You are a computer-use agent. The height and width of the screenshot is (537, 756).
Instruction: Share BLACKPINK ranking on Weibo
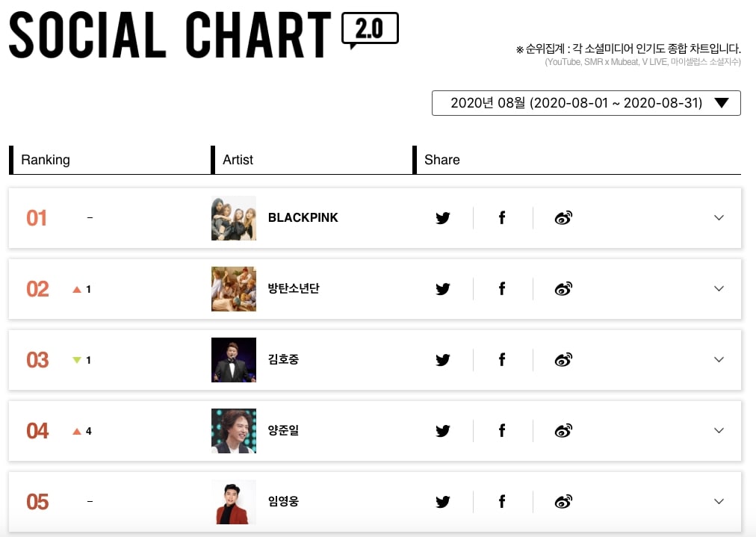coord(563,218)
